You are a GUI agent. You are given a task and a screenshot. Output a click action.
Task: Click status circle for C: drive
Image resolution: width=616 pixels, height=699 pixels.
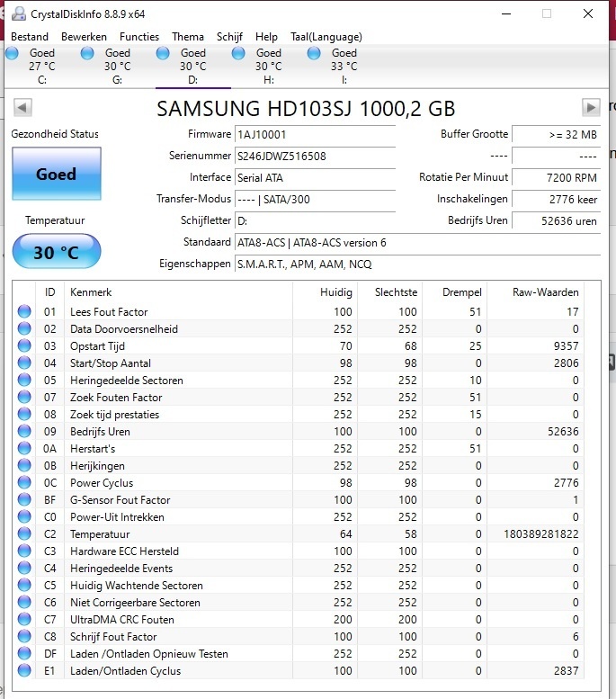point(13,53)
